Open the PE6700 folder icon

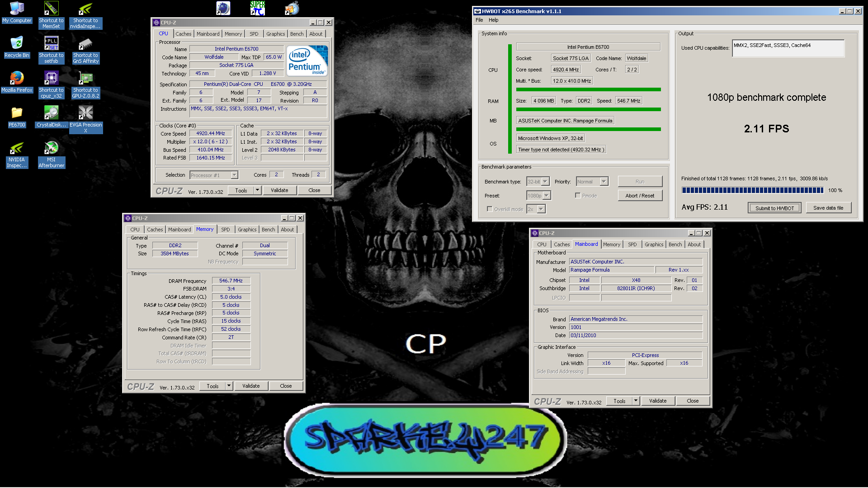click(17, 117)
